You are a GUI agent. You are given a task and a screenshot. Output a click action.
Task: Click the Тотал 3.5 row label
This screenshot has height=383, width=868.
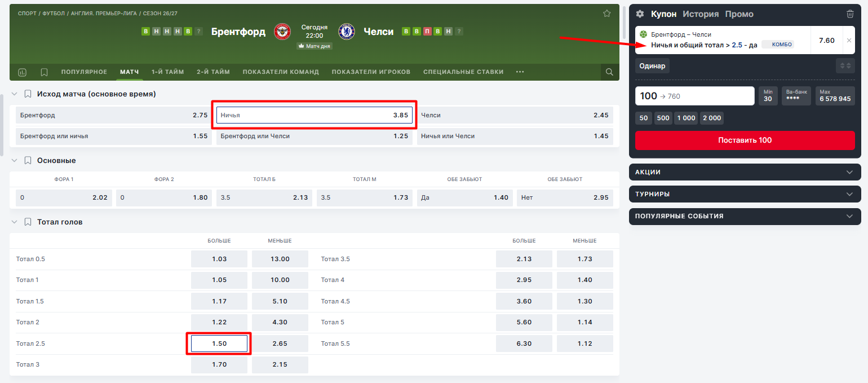point(335,259)
